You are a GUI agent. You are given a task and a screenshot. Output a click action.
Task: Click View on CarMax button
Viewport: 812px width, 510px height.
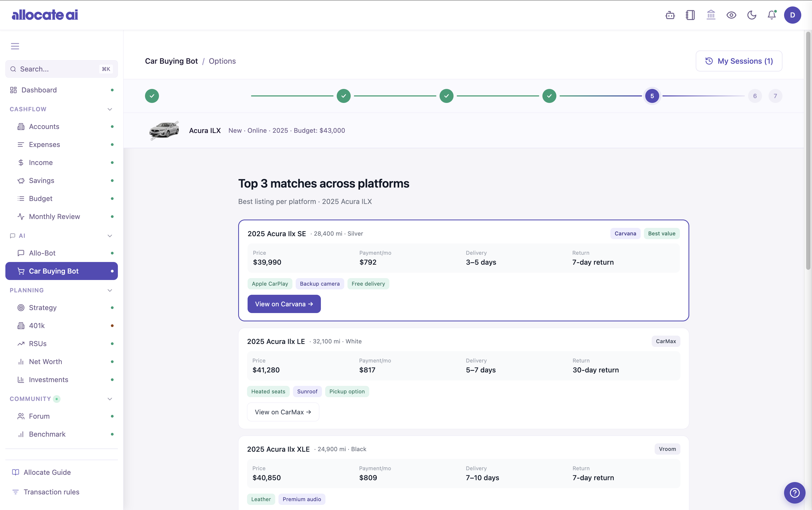283,412
